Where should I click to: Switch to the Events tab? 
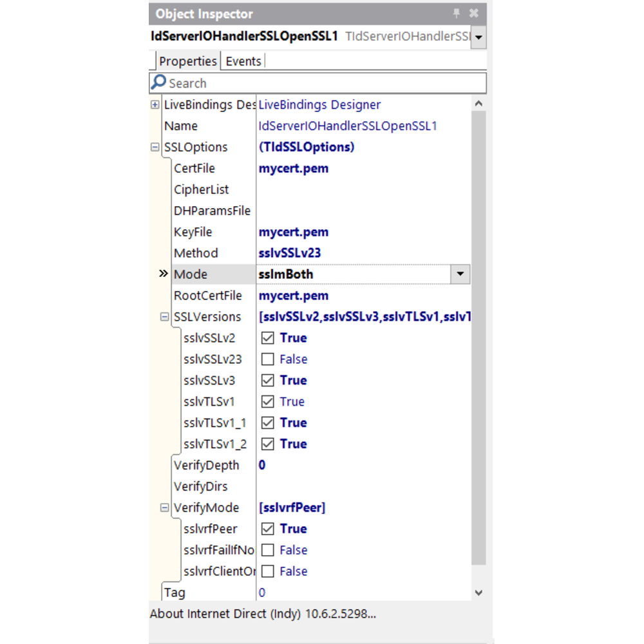243,61
